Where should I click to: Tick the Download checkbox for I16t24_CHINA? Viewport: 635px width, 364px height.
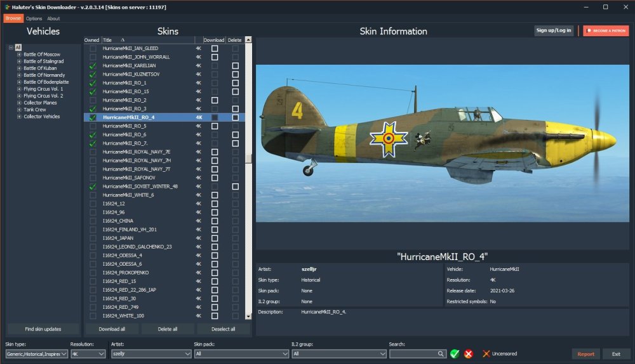pos(215,221)
